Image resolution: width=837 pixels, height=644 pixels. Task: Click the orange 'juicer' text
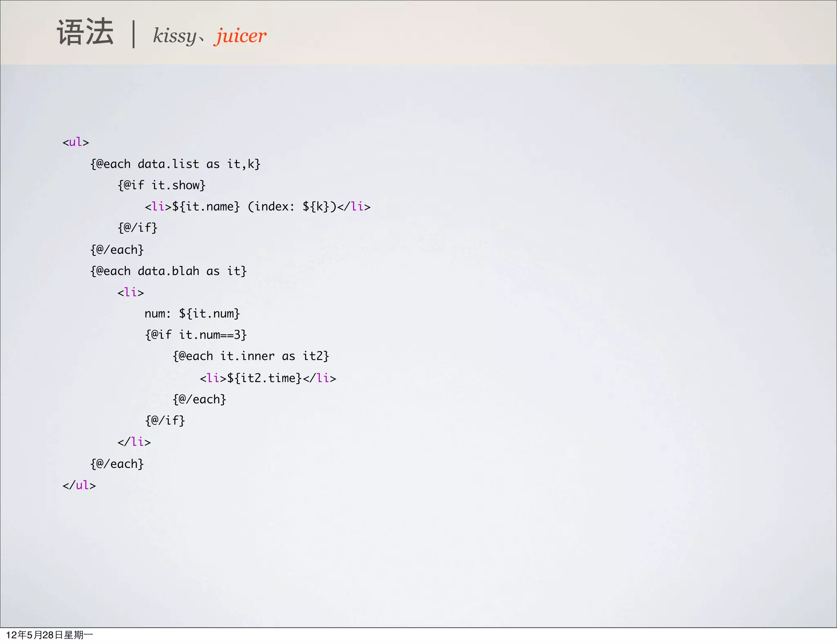[240, 36]
